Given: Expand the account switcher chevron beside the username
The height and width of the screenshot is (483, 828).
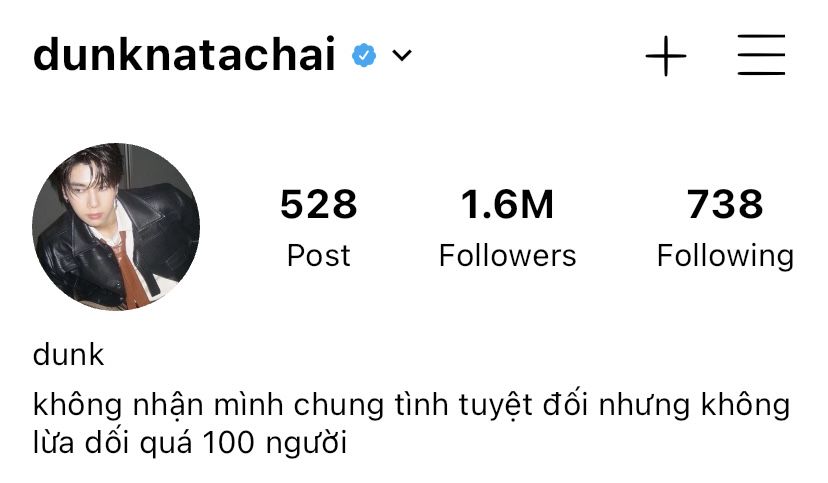Looking at the screenshot, I should pos(402,55).
